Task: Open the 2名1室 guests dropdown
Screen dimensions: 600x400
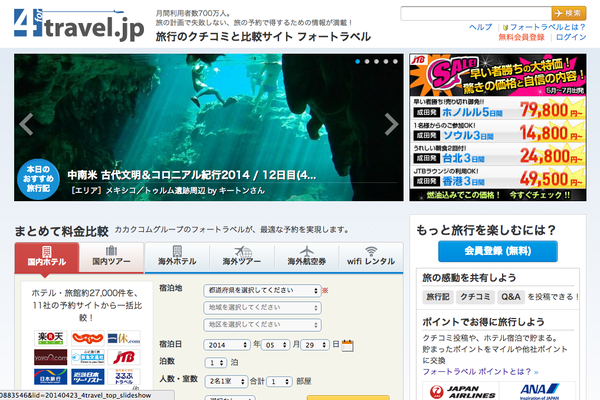Action: 227,381
